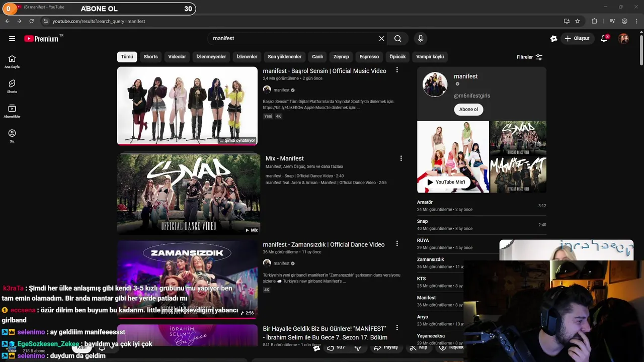This screenshot has width=644, height=362.
Task: Clear the search box with X
Action: click(381, 38)
